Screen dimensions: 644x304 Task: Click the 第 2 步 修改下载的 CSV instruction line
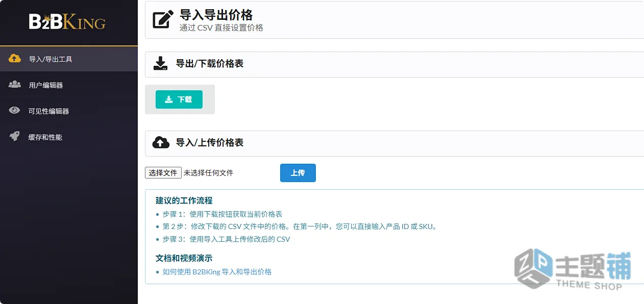coord(300,226)
